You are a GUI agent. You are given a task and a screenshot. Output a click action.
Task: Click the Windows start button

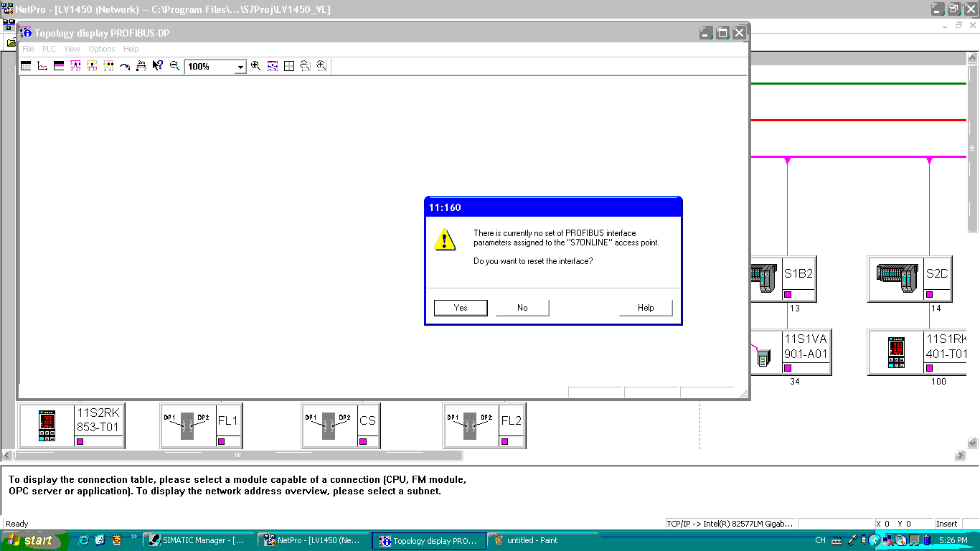[x=34, y=540]
